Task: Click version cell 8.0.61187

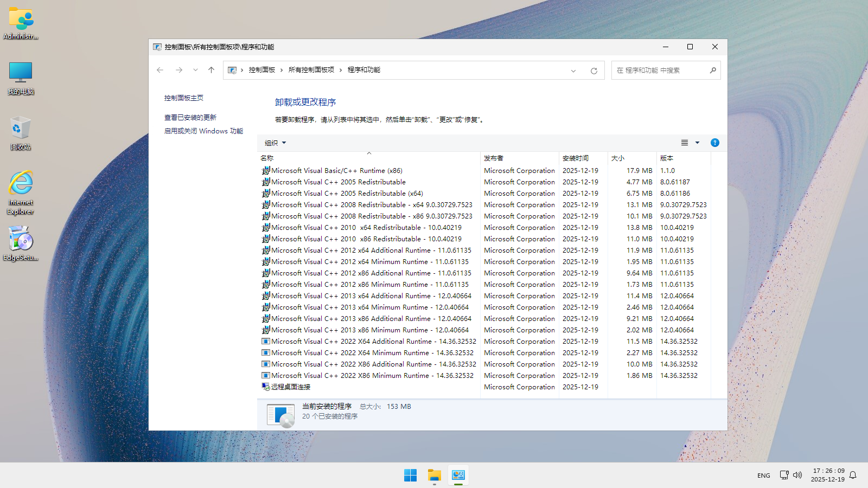Action: point(675,182)
